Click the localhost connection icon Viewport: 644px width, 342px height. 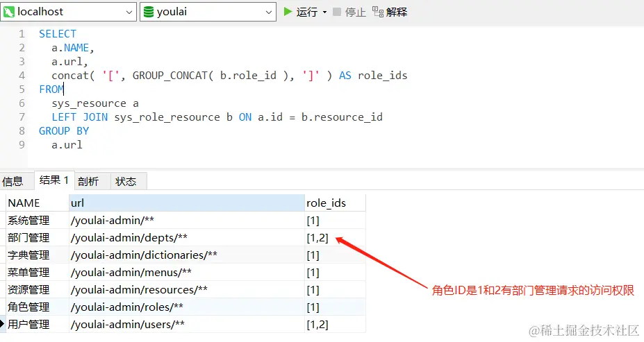click(x=8, y=12)
